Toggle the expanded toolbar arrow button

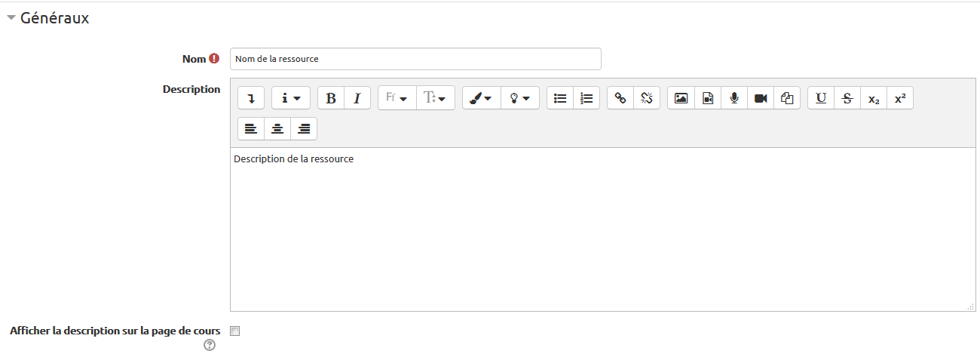[251, 98]
